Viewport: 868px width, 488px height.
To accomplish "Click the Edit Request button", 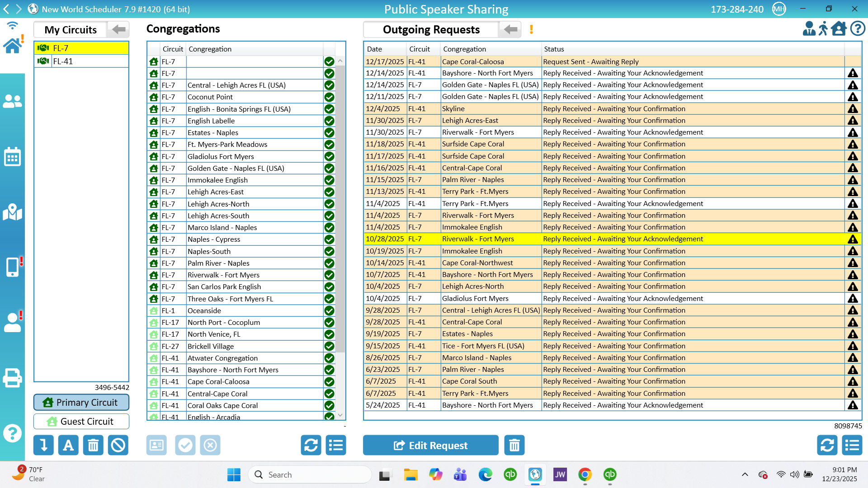I will pos(430,446).
